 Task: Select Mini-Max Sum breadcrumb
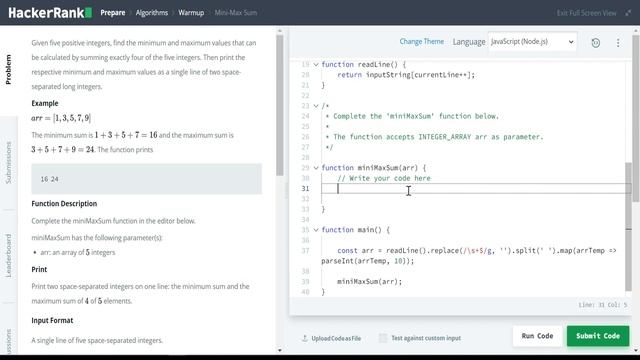(236, 13)
